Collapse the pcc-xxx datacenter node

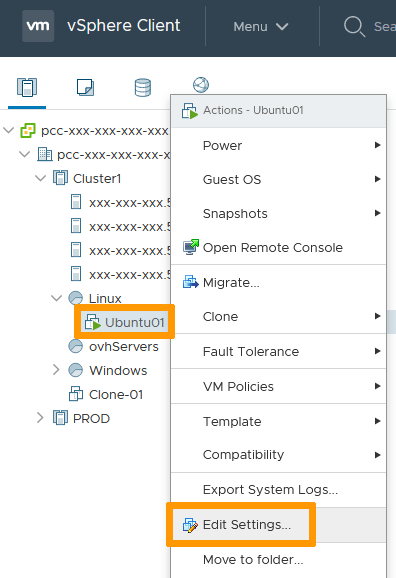[x=25, y=154]
